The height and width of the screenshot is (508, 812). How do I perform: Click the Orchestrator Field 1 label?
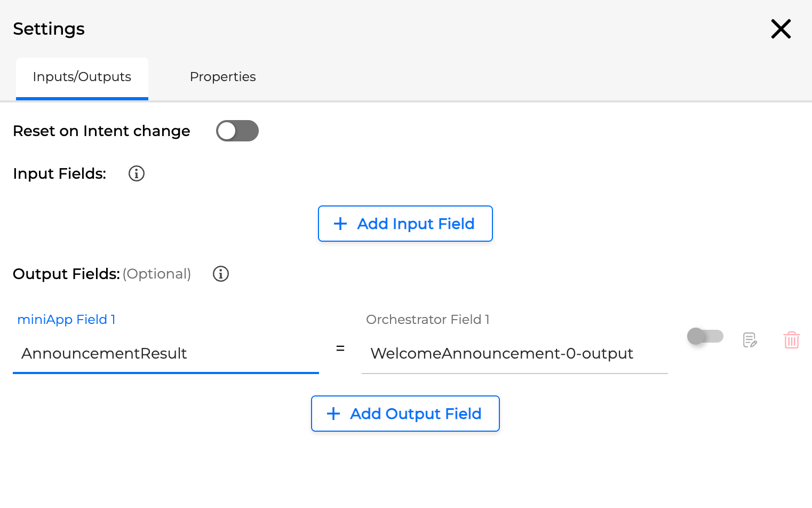click(427, 320)
